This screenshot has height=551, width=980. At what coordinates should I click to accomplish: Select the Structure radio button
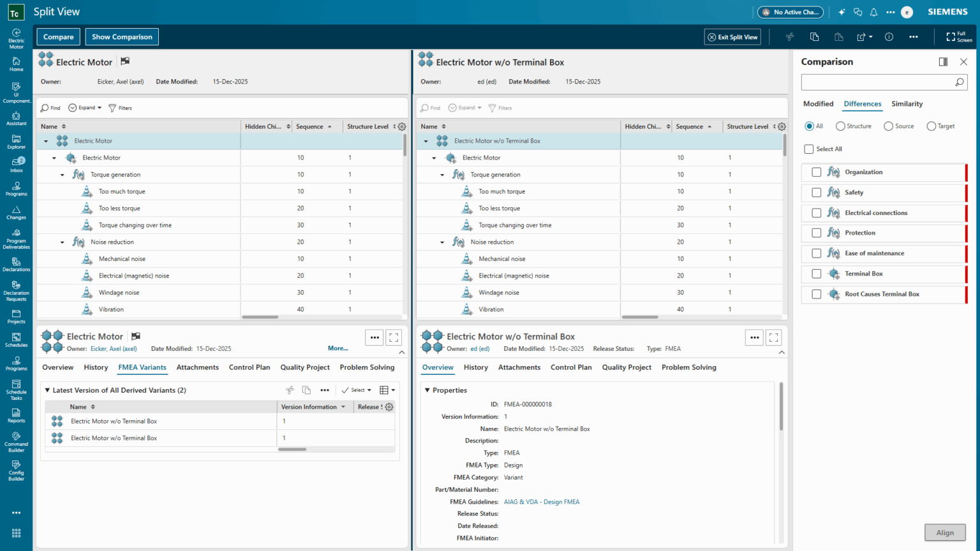tap(840, 126)
